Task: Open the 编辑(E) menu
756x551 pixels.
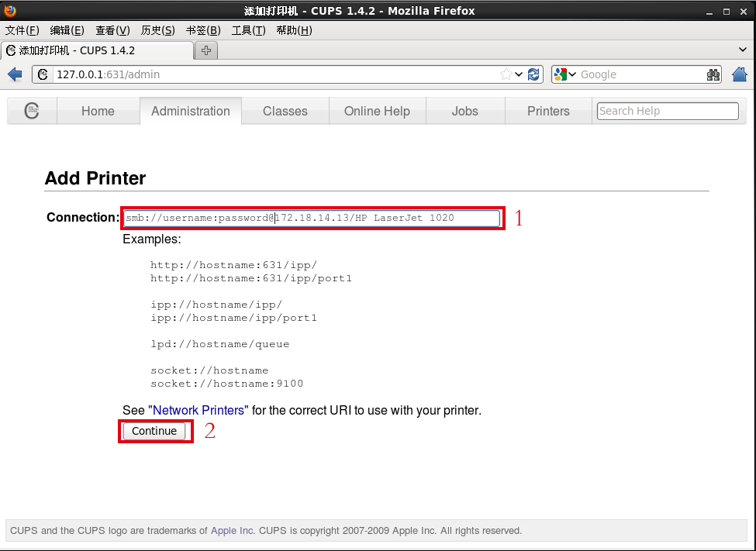Action: pos(67,30)
